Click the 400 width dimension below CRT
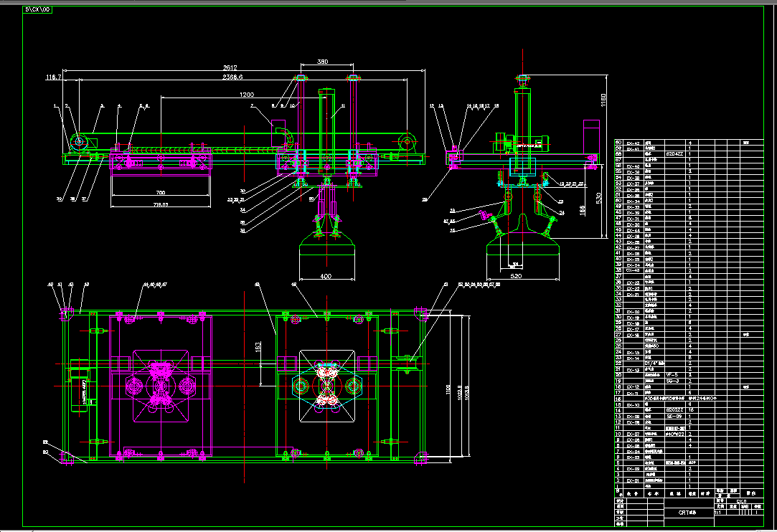777x532 pixels. coord(326,276)
